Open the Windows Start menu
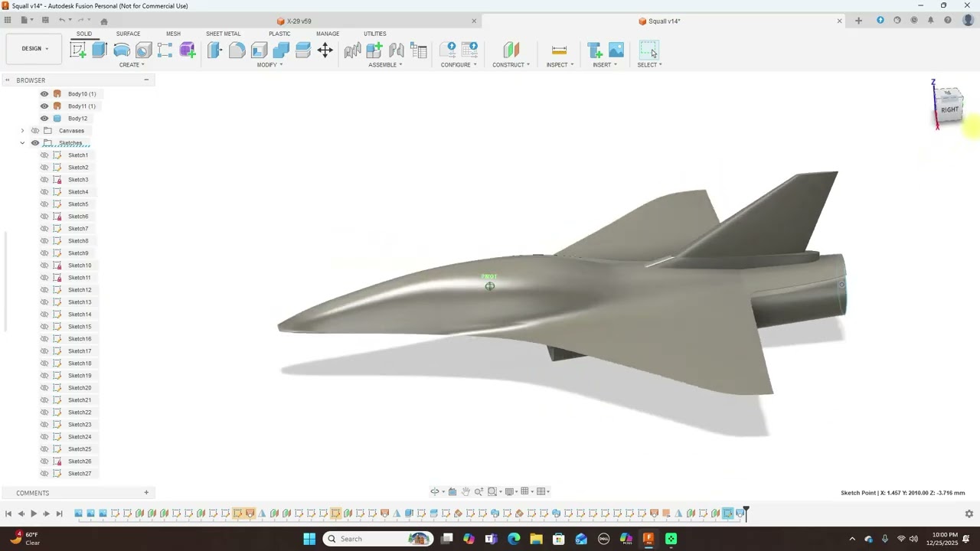The height and width of the screenshot is (551, 980). click(309, 539)
